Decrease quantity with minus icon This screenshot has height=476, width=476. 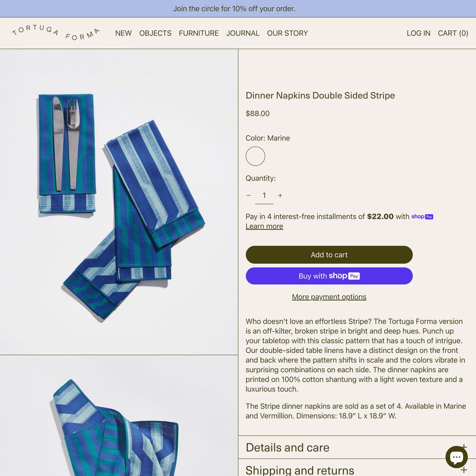pos(248,196)
